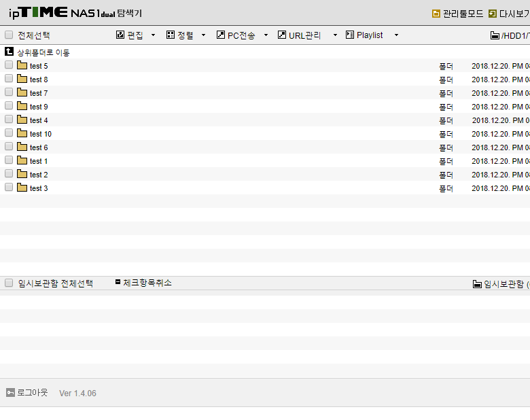
Task: Click the PC전송 transfer icon
Action: tap(221, 35)
